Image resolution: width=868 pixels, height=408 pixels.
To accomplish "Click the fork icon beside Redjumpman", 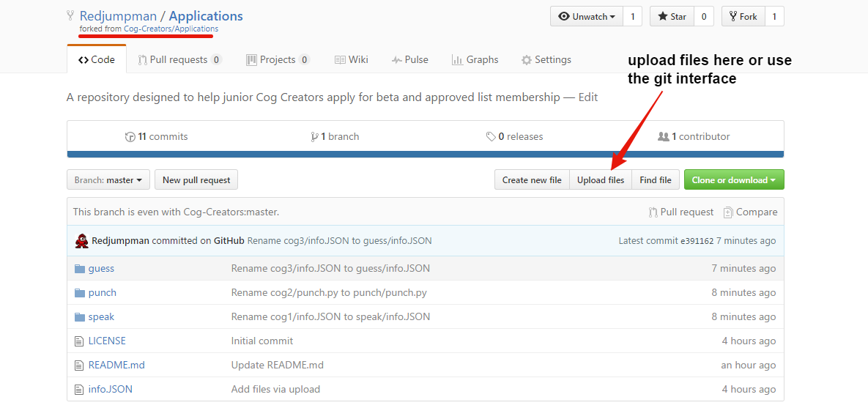I will [x=70, y=15].
